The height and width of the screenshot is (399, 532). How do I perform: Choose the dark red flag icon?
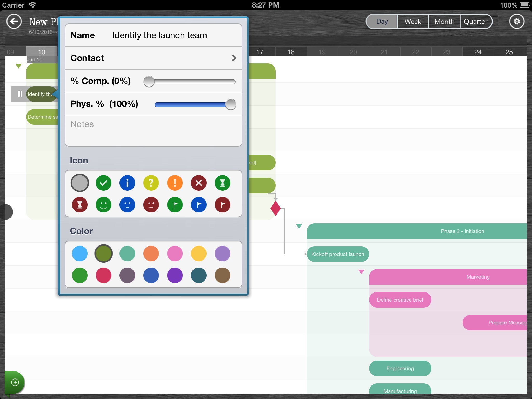[222, 205]
